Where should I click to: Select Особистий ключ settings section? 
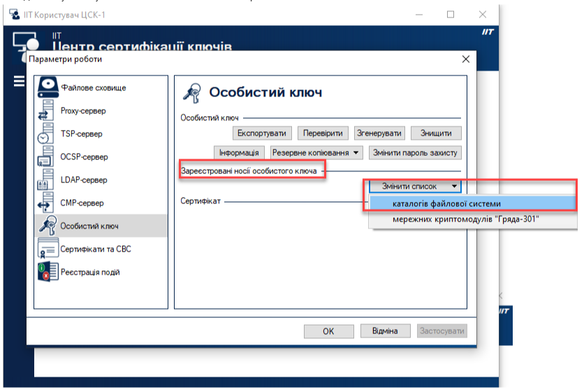tap(101, 226)
